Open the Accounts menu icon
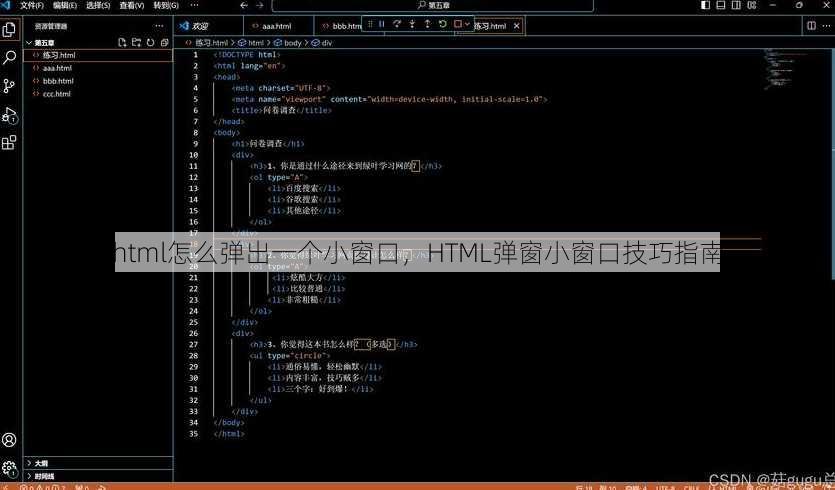 tap(9, 440)
